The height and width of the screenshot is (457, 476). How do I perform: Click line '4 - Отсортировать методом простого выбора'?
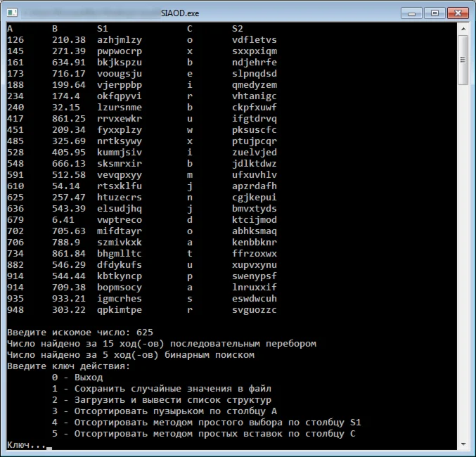point(207,423)
